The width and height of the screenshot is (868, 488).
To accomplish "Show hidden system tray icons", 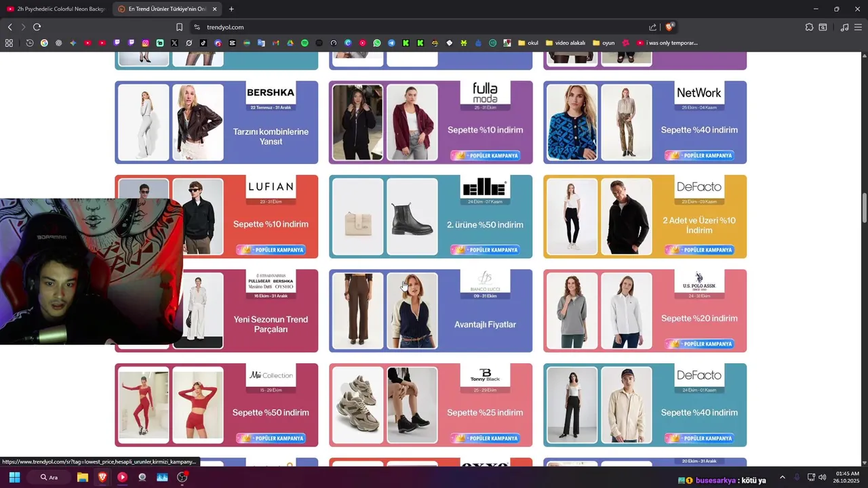I will click(782, 477).
